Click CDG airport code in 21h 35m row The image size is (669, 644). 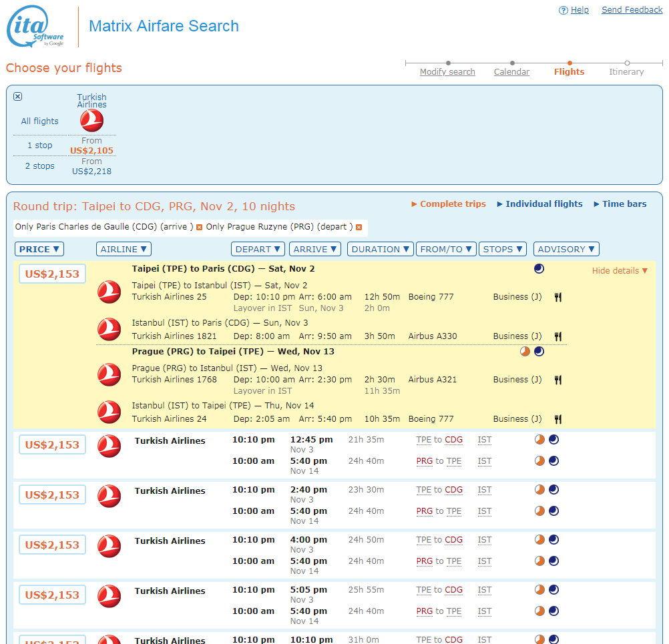click(x=453, y=440)
